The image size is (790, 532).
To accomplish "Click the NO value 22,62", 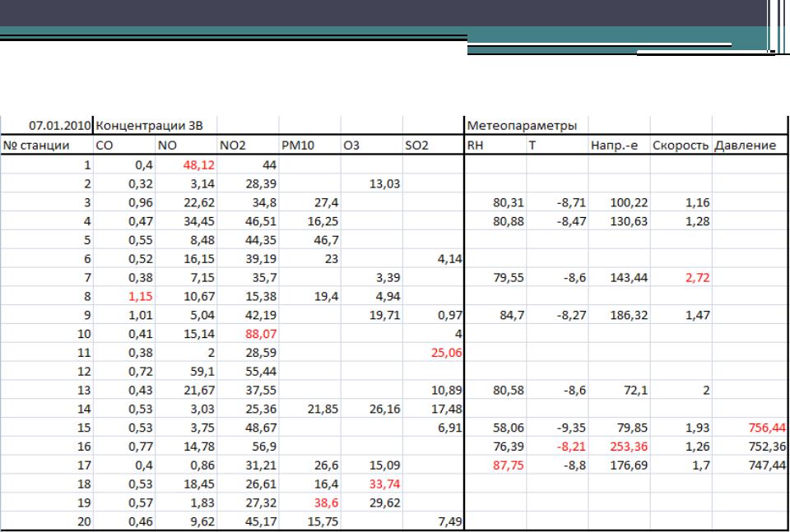I will tap(199, 203).
